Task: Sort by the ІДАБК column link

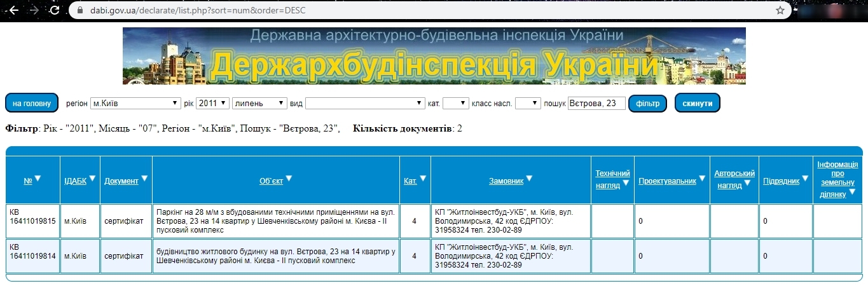Action: click(x=75, y=181)
